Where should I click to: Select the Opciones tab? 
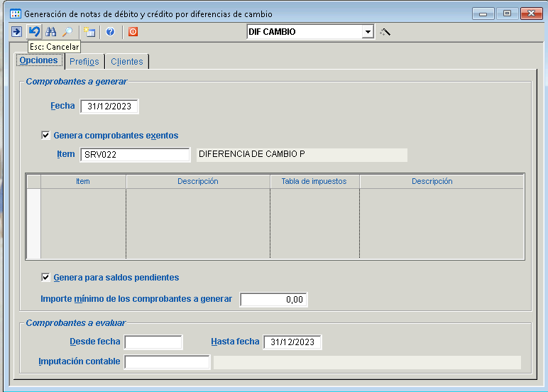(38, 61)
